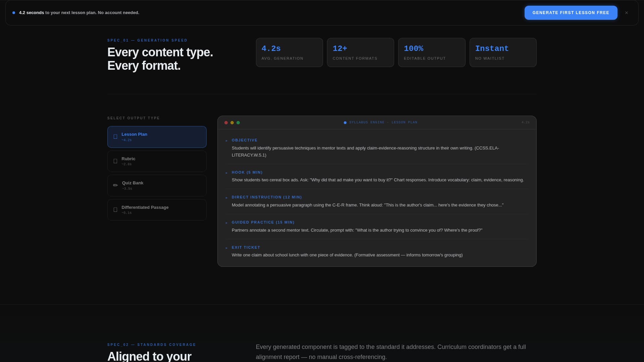Click the Syllabus Engine · Lesson Plan title

coord(383,123)
